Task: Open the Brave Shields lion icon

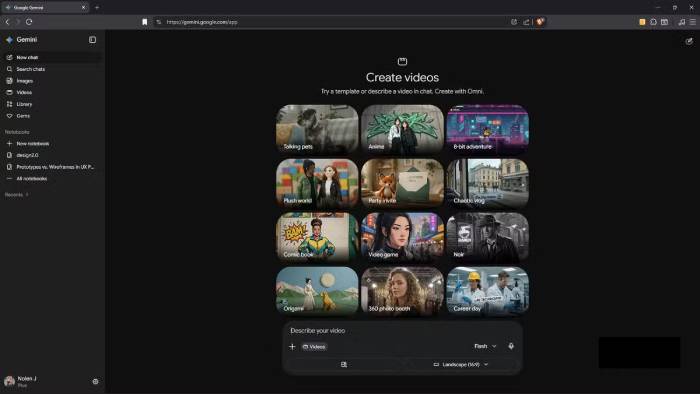Action: pos(540,21)
